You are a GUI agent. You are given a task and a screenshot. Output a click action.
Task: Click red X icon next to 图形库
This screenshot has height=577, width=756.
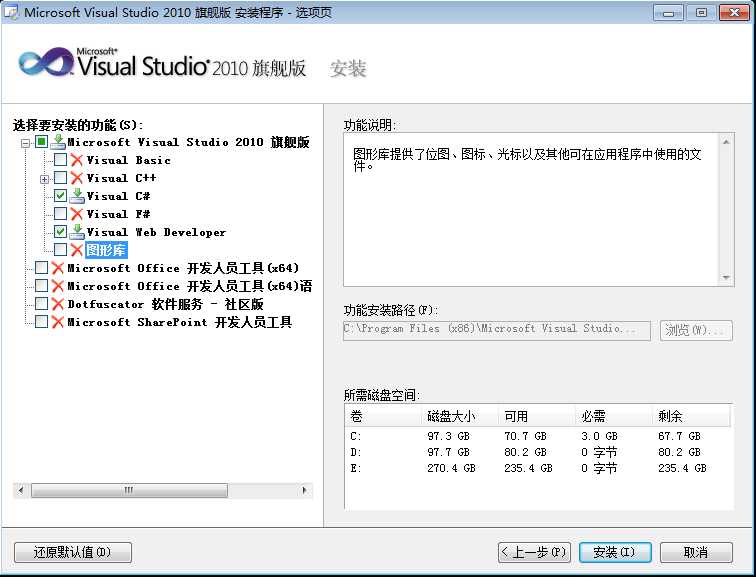pyautogui.click(x=76, y=250)
